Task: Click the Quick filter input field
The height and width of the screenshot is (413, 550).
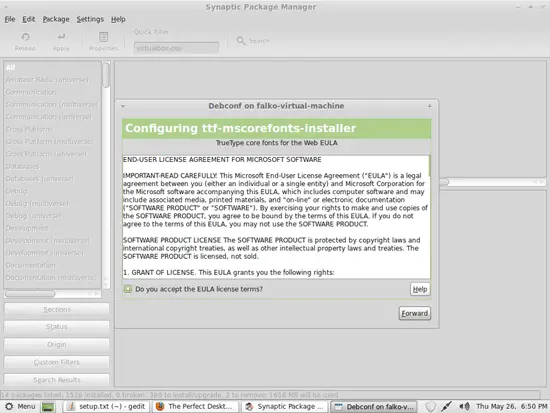Action: coord(176,48)
